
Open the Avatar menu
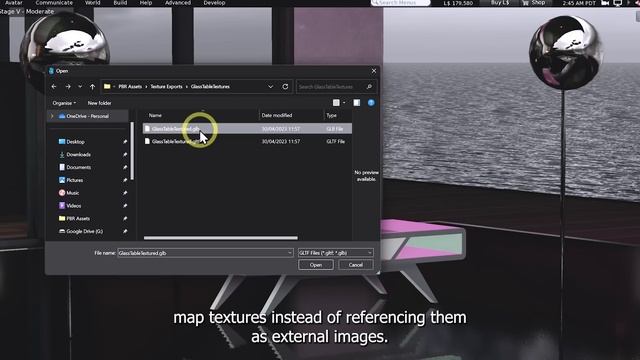pyautogui.click(x=13, y=2)
